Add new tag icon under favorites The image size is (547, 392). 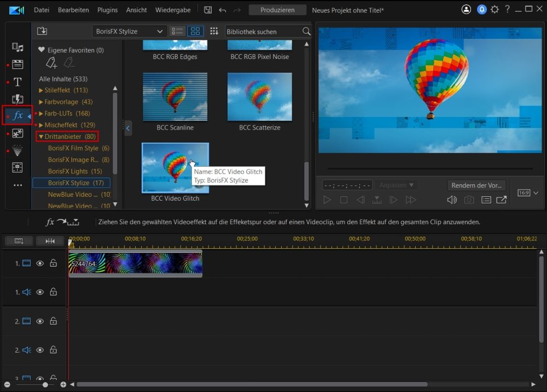tap(51, 63)
